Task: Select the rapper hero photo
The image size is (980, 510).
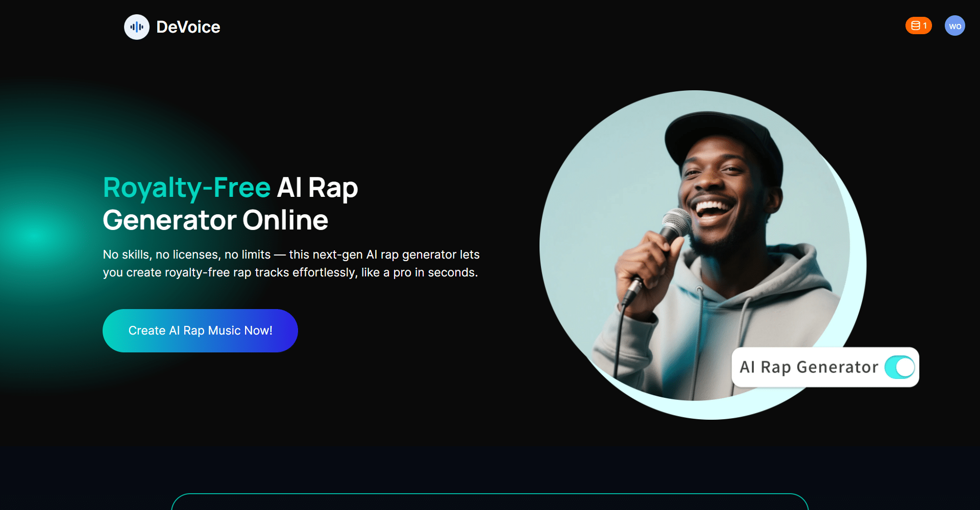Action: [695, 246]
